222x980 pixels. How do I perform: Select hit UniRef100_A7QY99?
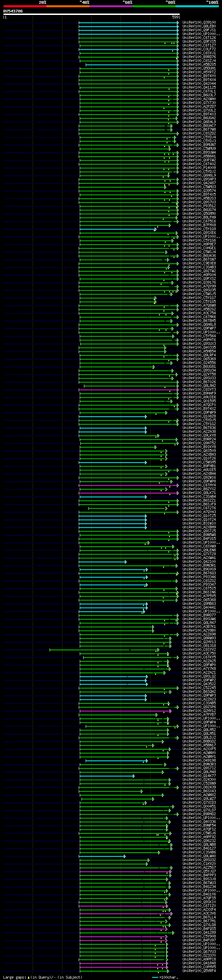pyautogui.click(x=199, y=286)
